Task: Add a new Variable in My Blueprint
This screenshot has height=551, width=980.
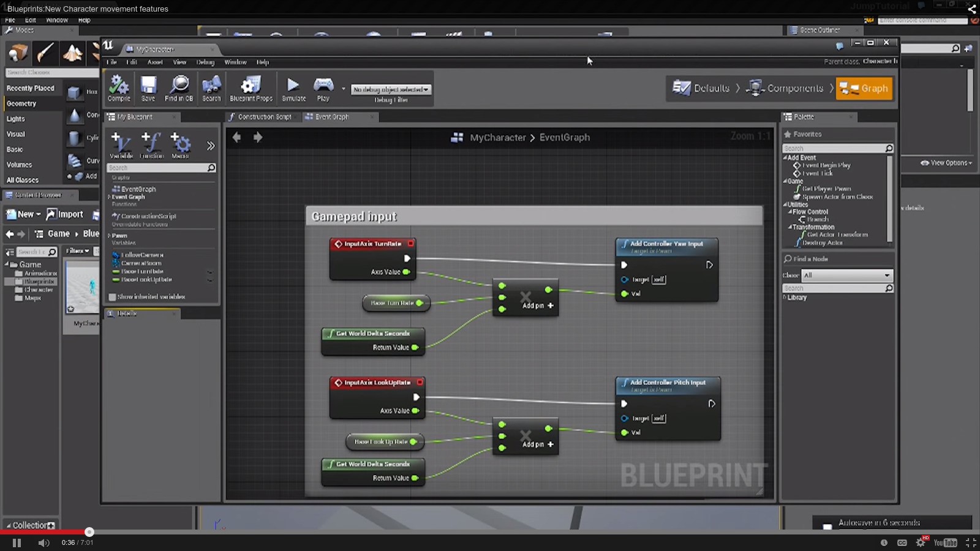Action: click(x=121, y=145)
